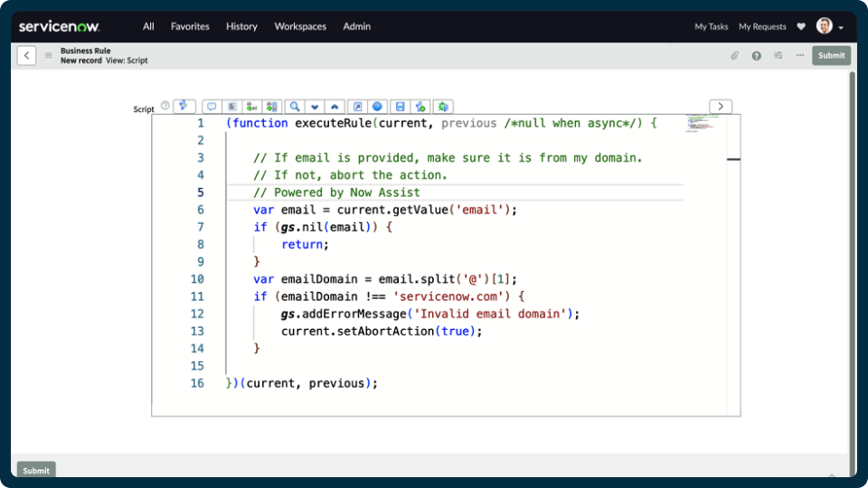Click the code minimap thumbnail
The height and width of the screenshot is (488, 868).
tap(702, 123)
